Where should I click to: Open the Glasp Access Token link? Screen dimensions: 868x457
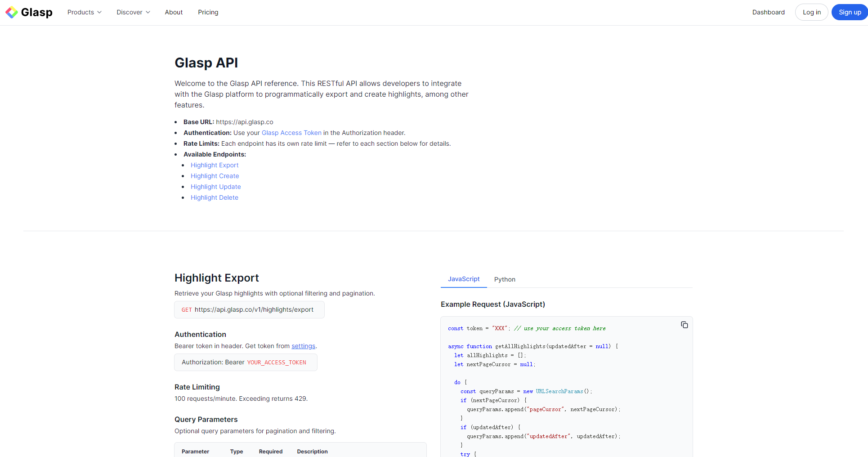point(291,133)
